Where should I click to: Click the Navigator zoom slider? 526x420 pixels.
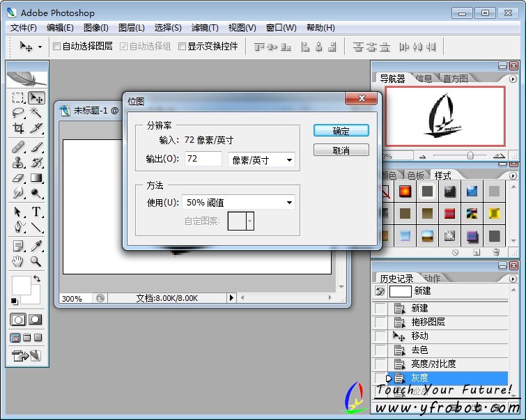pyautogui.click(x=470, y=155)
